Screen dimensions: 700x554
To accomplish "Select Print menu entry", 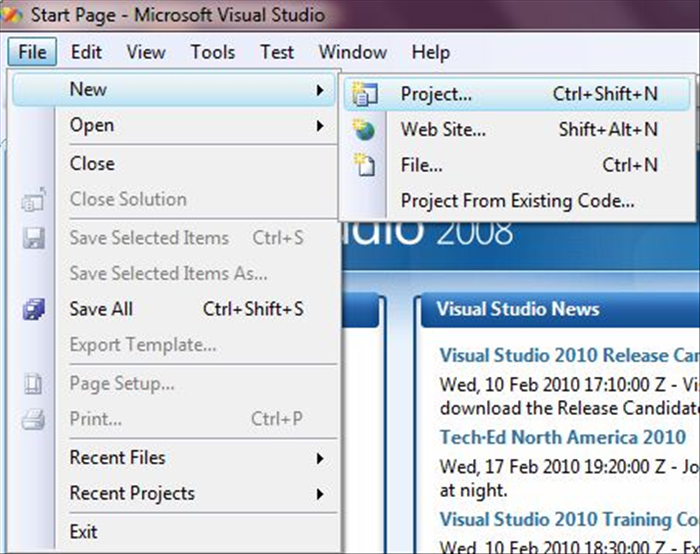I will 174,419.
